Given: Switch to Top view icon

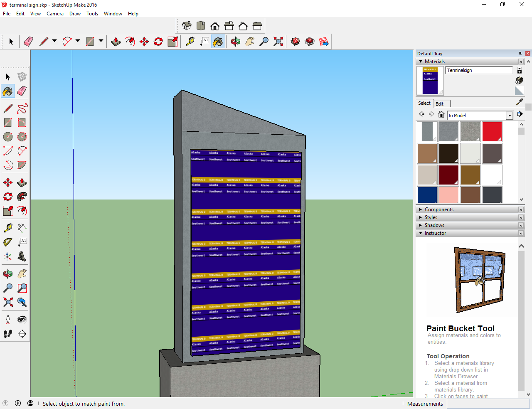Looking at the screenshot, I should (x=201, y=26).
